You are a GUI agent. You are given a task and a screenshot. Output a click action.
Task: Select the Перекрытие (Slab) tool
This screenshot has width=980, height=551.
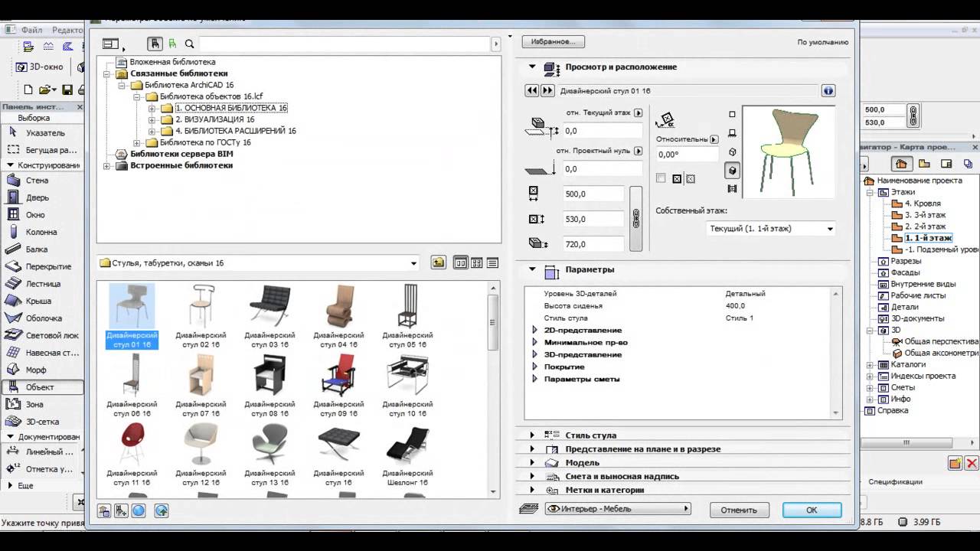[x=42, y=266]
